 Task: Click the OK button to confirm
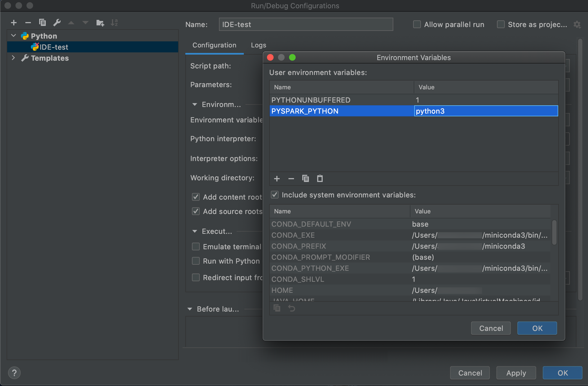click(537, 328)
